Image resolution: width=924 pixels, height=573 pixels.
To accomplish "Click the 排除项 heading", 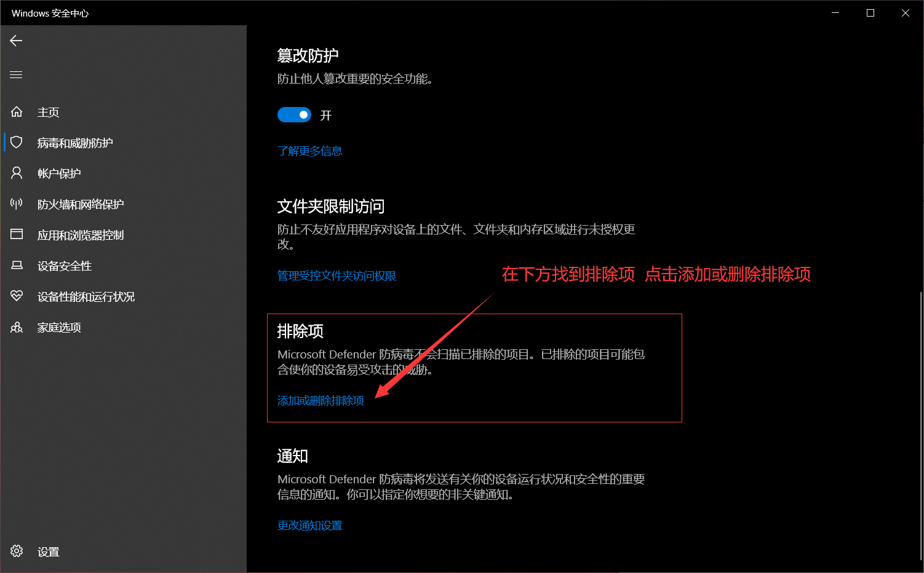I will point(300,331).
